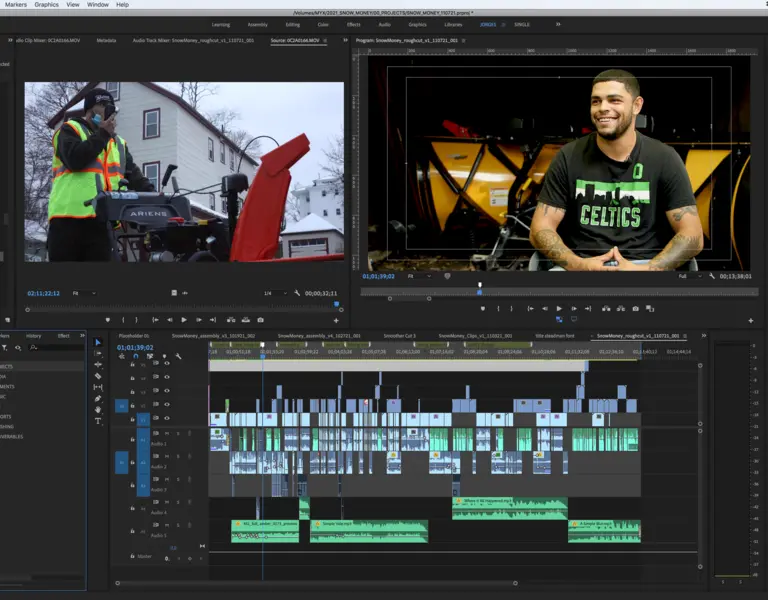Viewport: 768px width, 600px height.
Task: Open Program monitor Full resolution dropdown
Action: coord(690,276)
